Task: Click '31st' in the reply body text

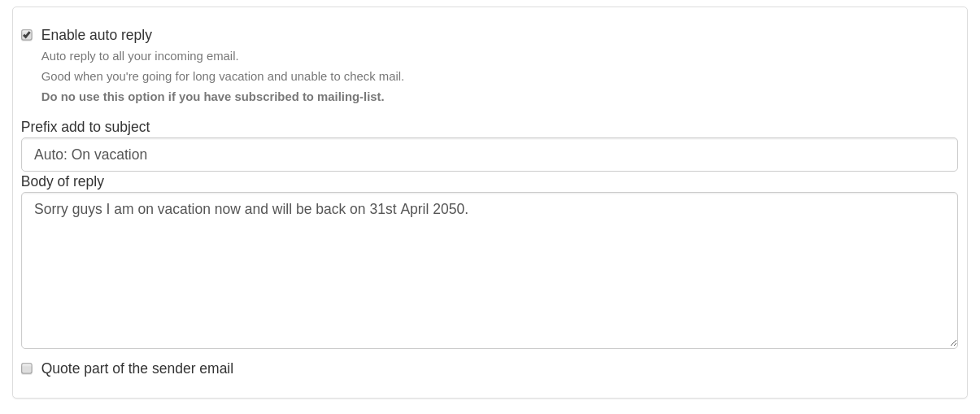Action: [x=382, y=209]
